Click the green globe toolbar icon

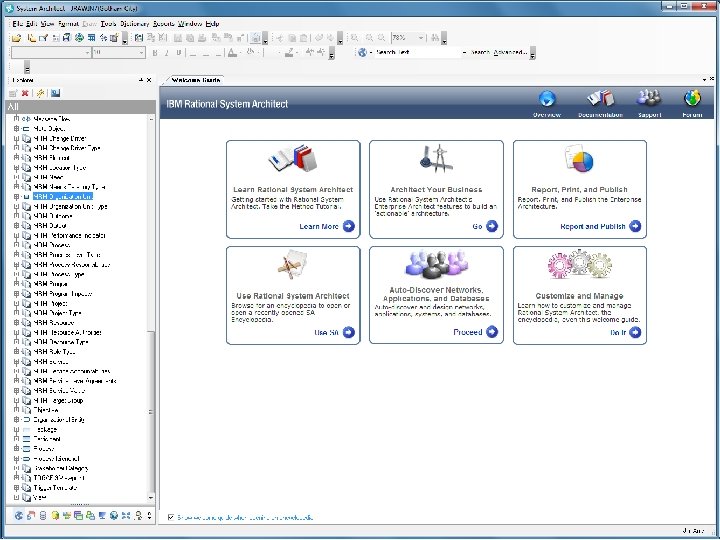[79, 38]
